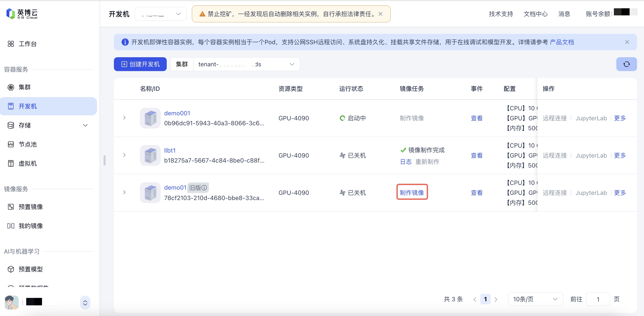Click the 前往 page number field
Screen dimensions: 644x316
[598, 299]
